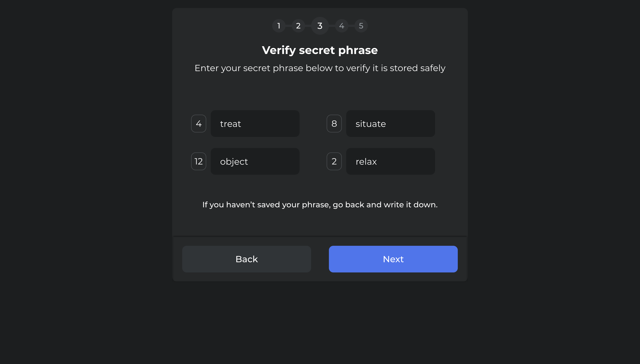Open step 5 in progress indicator

(x=361, y=26)
